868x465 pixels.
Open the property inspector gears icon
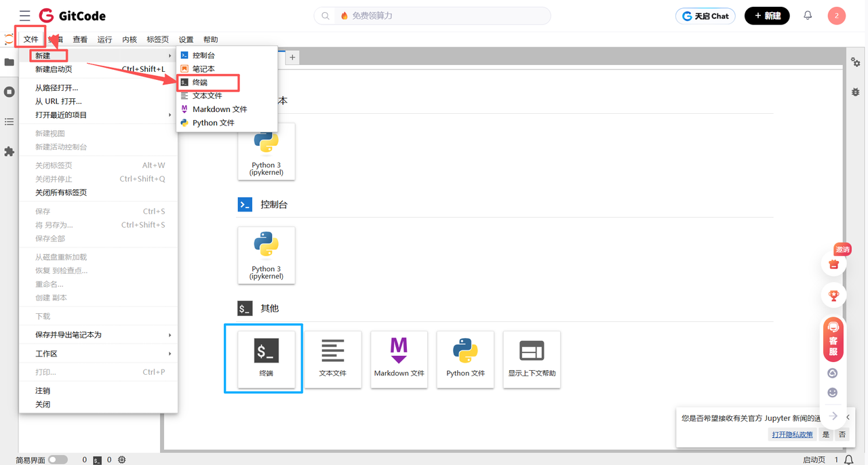(x=856, y=62)
